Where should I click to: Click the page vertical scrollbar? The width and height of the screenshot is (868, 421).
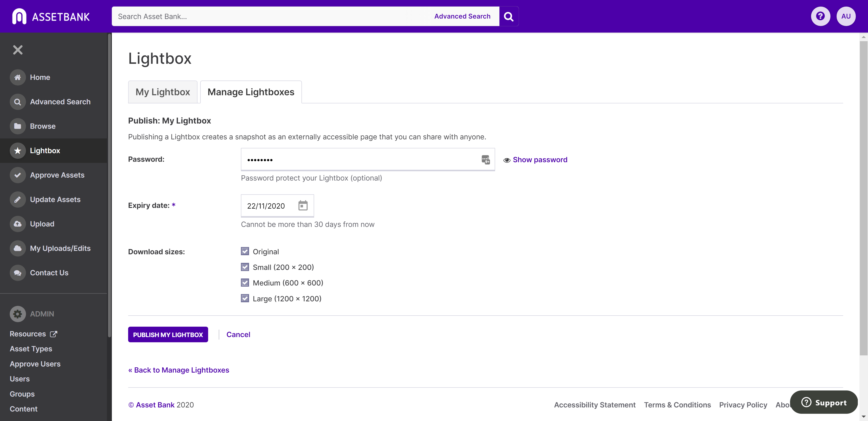[864, 198]
